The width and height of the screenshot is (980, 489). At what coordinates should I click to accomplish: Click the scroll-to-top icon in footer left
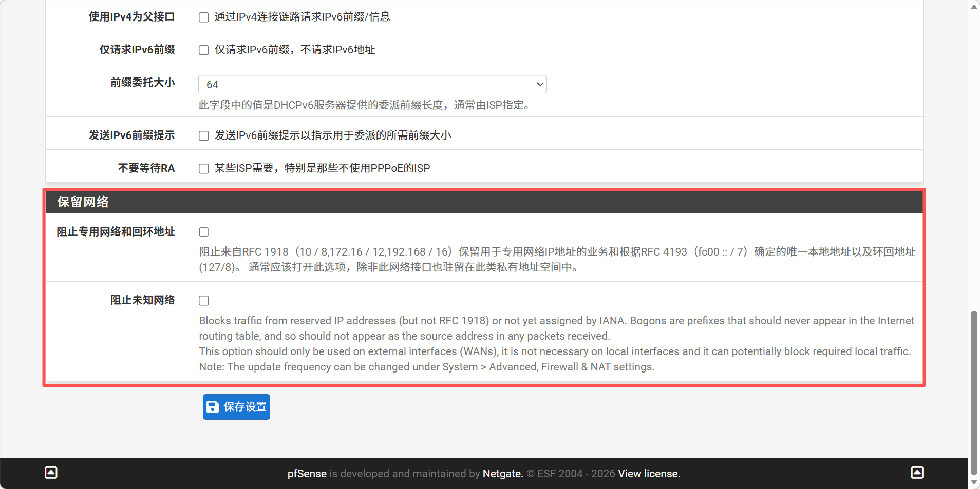pos(51,473)
